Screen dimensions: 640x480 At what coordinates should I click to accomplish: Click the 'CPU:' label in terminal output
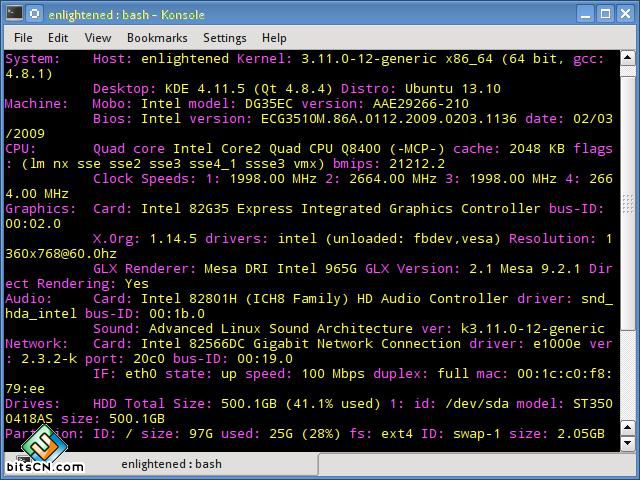[x=21, y=148]
